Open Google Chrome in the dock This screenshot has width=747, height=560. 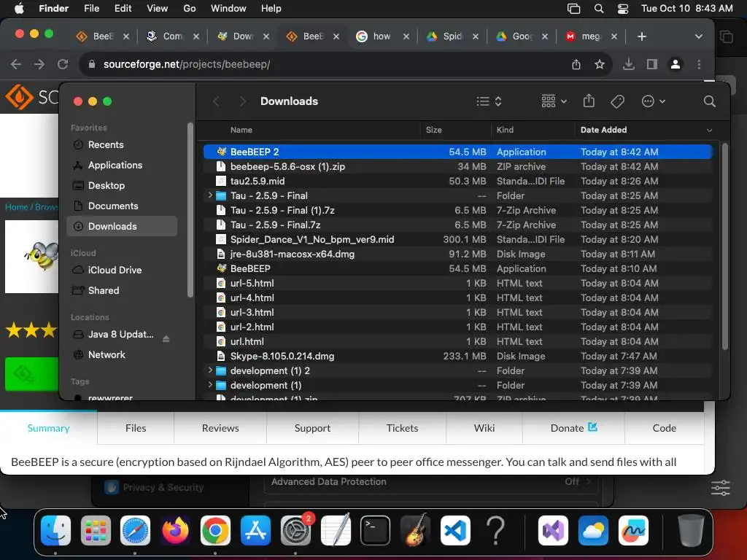click(215, 530)
